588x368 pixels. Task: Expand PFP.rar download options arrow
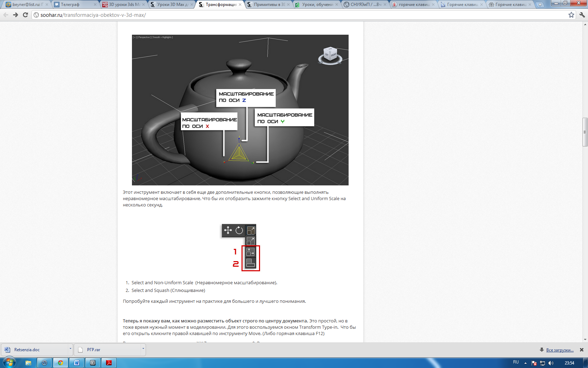pyautogui.click(x=143, y=349)
